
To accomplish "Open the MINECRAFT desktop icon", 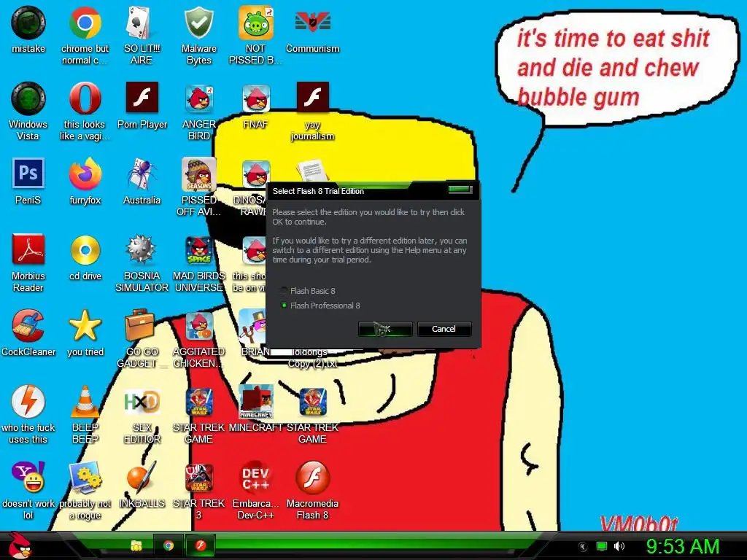I will pyautogui.click(x=256, y=402).
